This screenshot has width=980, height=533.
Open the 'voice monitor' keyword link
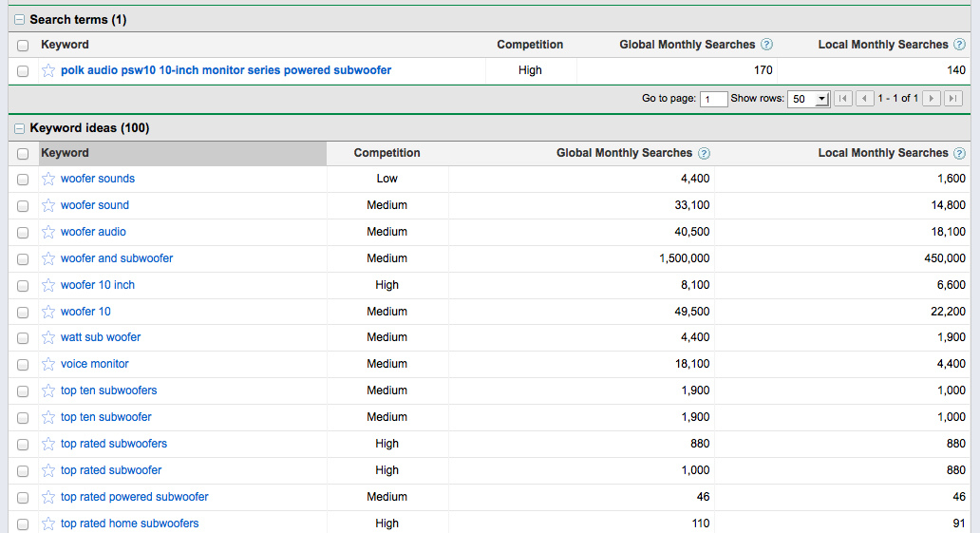94,364
